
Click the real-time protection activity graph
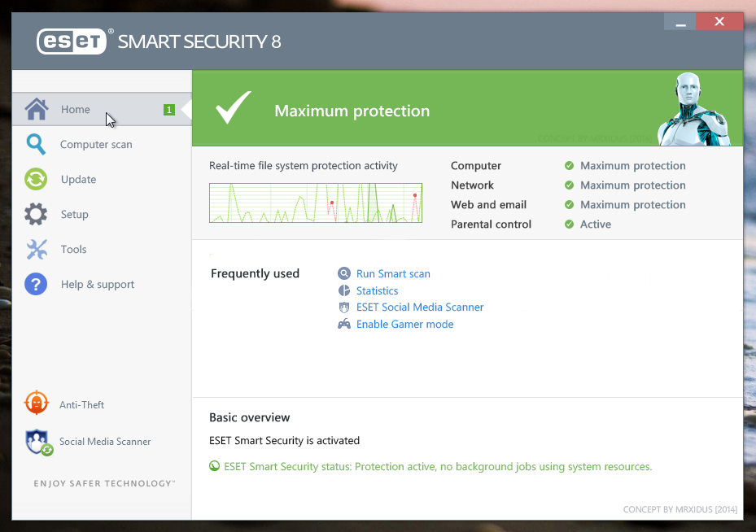click(x=316, y=203)
